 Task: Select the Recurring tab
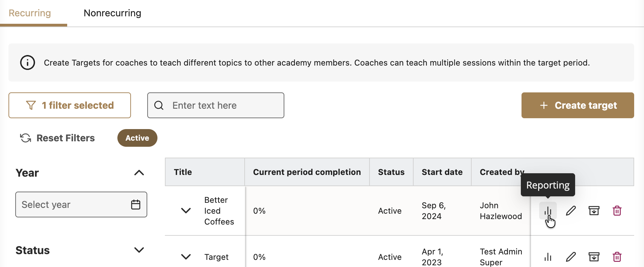30,13
